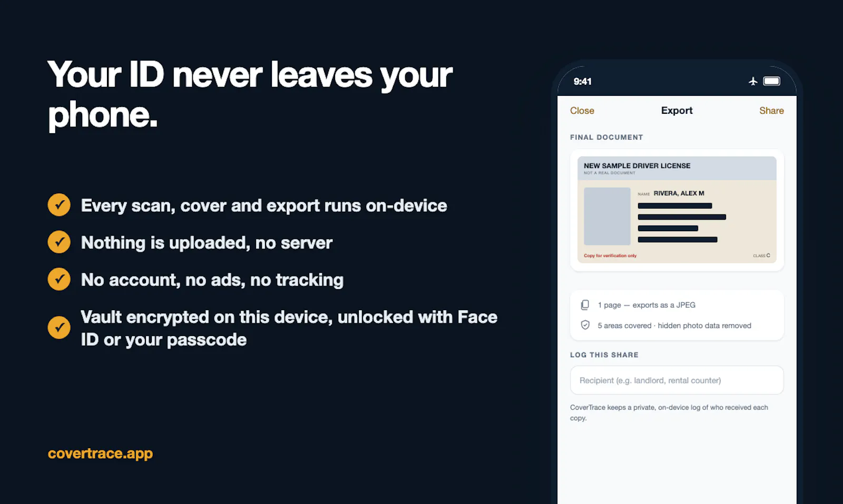This screenshot has width=843, height=504.
Task: Click the check icon beside 'Vault encrypted on this device'
Action: click(x=59, y=328)
